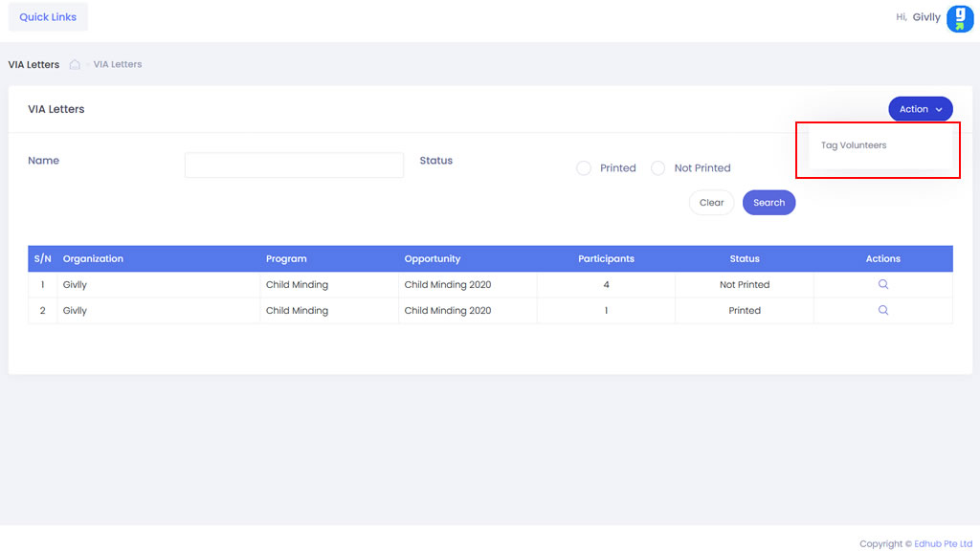This screenshot has height=551, width=980.
Task: Click the home icon in breadcrumb
Action: coord(75,65)
